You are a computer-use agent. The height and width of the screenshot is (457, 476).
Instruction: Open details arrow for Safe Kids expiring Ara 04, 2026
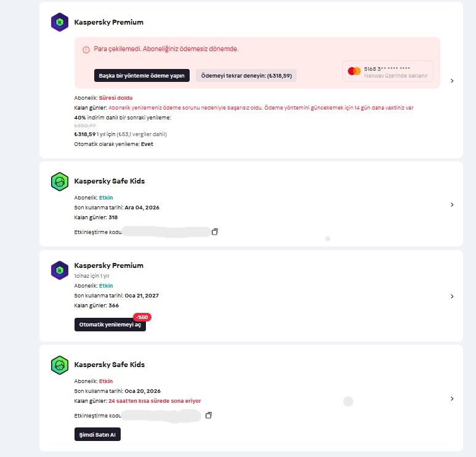[x=452, y=204]
